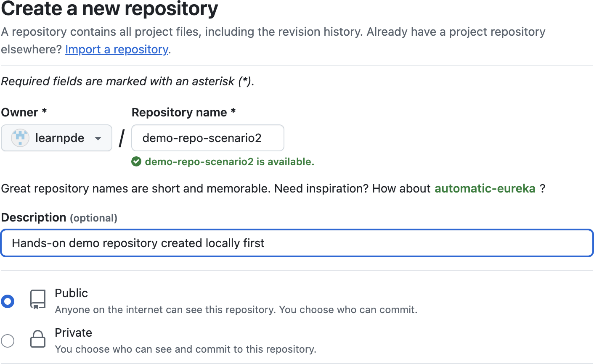Click the green availability checkmark icon
The width and height of the screenshot is (594, 364).
(x=136, y=162)
